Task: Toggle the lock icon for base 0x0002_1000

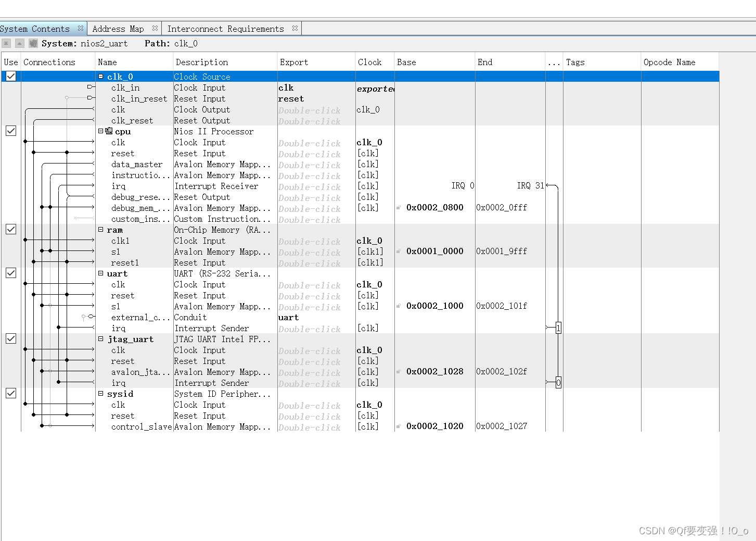Action: coord(399,306)
